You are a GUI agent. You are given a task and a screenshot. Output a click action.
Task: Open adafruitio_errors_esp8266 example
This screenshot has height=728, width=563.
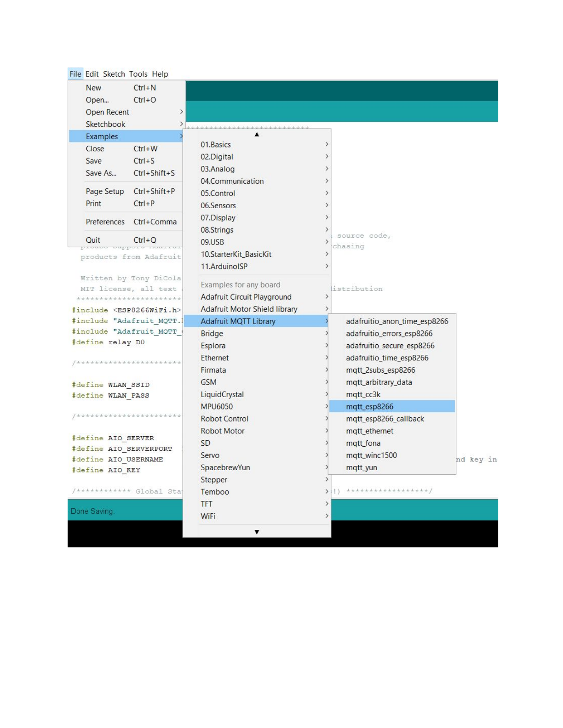392,333
